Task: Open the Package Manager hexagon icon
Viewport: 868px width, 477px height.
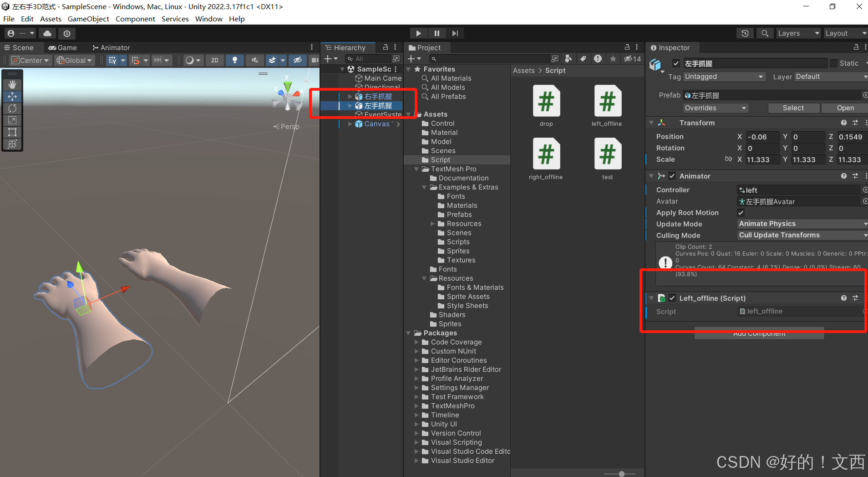Action: (x=67, y=33)
